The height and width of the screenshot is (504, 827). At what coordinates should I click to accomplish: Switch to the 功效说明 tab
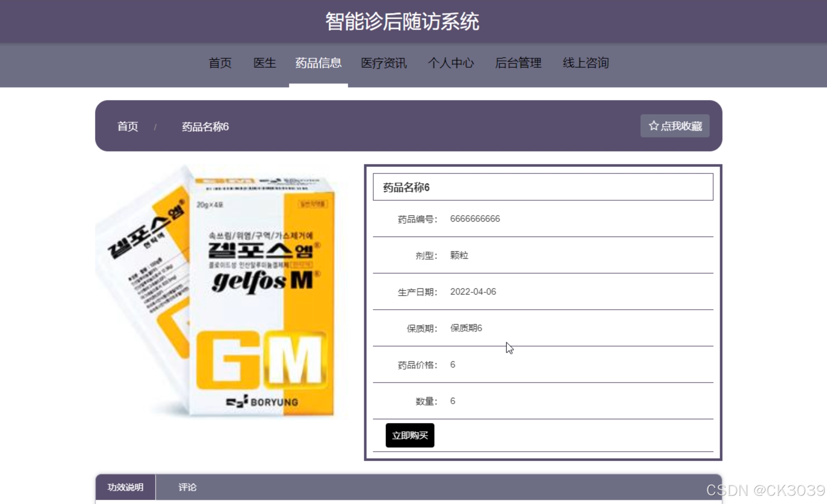tap(125, 487)
